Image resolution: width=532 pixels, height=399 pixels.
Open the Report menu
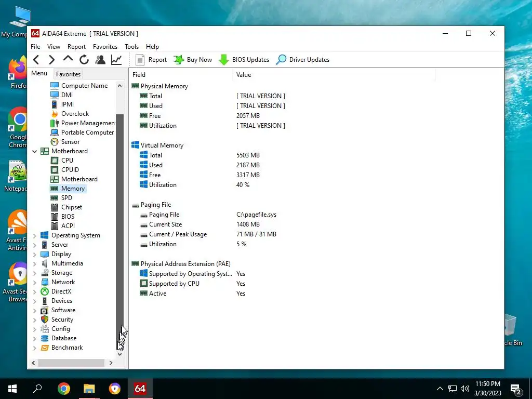(x=76, y=46)
